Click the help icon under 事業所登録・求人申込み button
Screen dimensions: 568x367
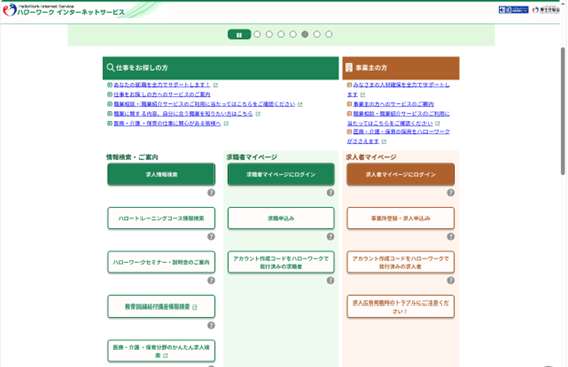(x=451, y=237)
